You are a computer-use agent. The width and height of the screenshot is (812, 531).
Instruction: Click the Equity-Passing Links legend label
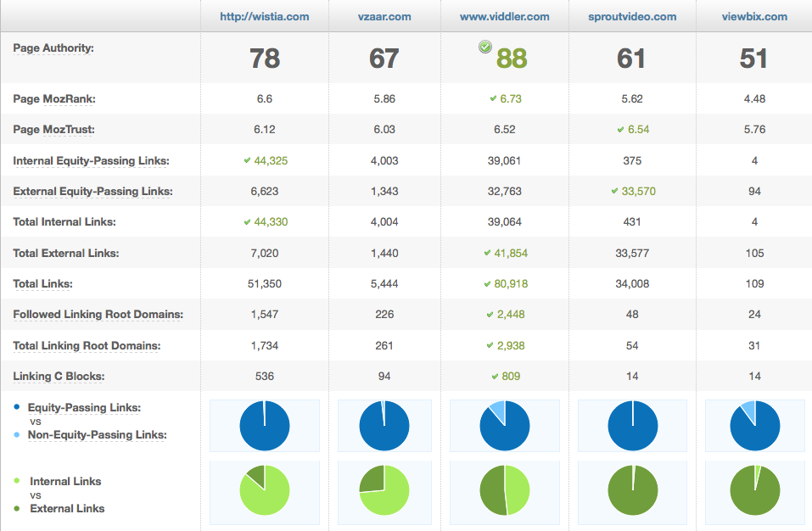pos(84,408)
